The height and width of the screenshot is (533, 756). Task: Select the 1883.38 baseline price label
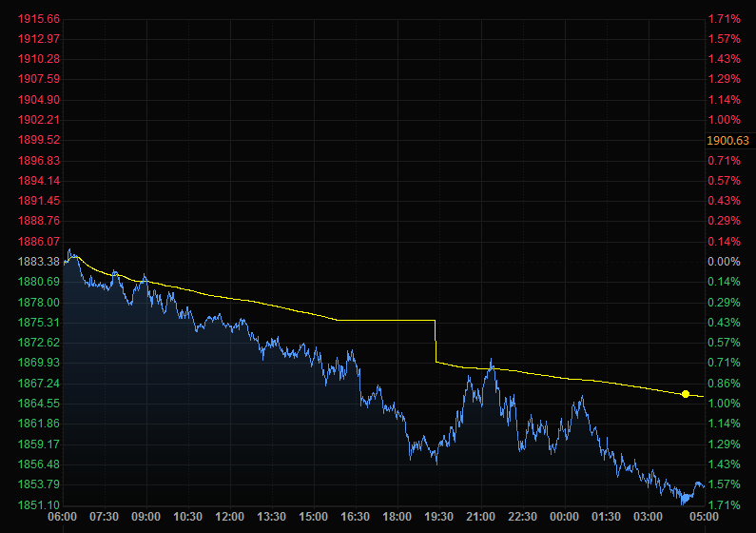[39, 262]
